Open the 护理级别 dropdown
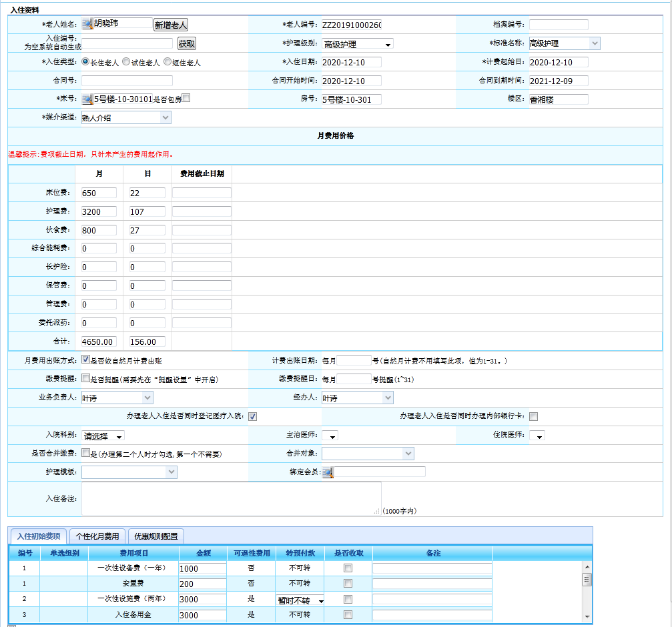This screenshot has width=672, height=627. [x=358, y=44]
